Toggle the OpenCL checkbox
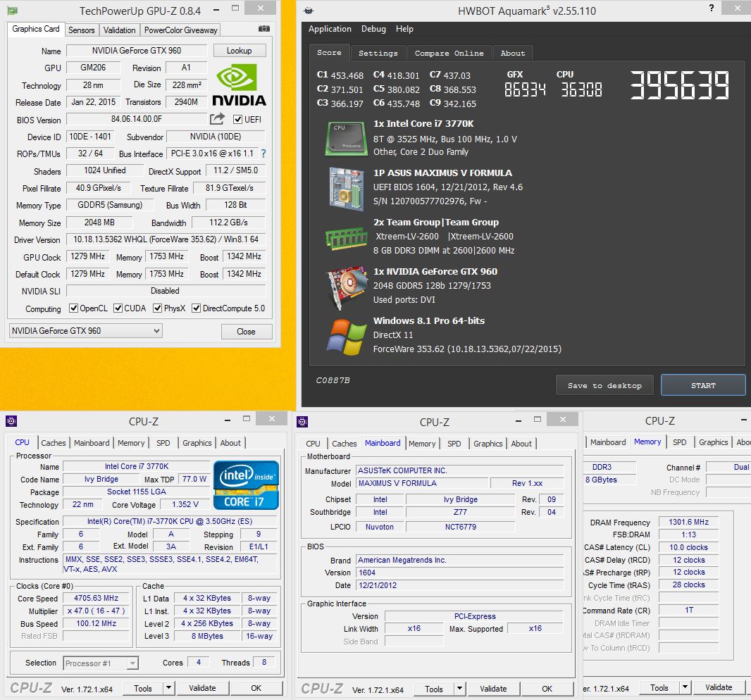This screenshot has width=751, height=700. [73, 308]
